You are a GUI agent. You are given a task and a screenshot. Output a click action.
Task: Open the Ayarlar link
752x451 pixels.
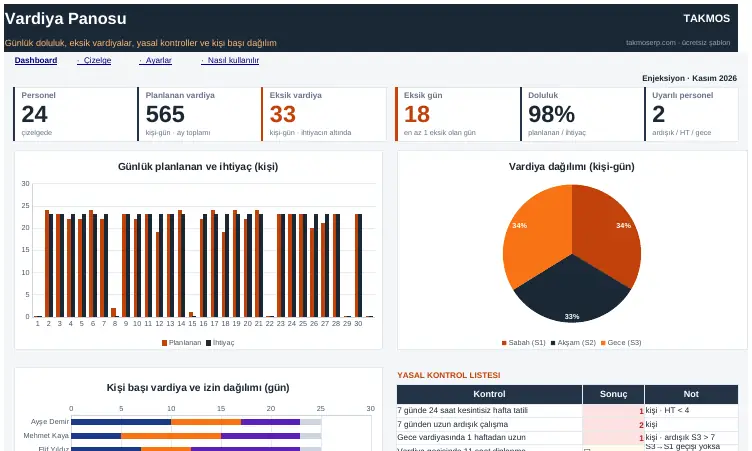(x=155, y=60)
